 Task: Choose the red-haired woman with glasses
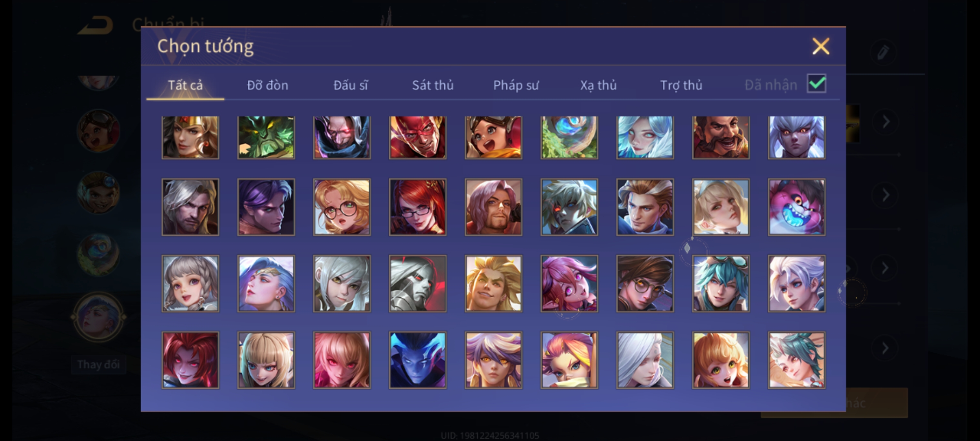tap(417, 207)
